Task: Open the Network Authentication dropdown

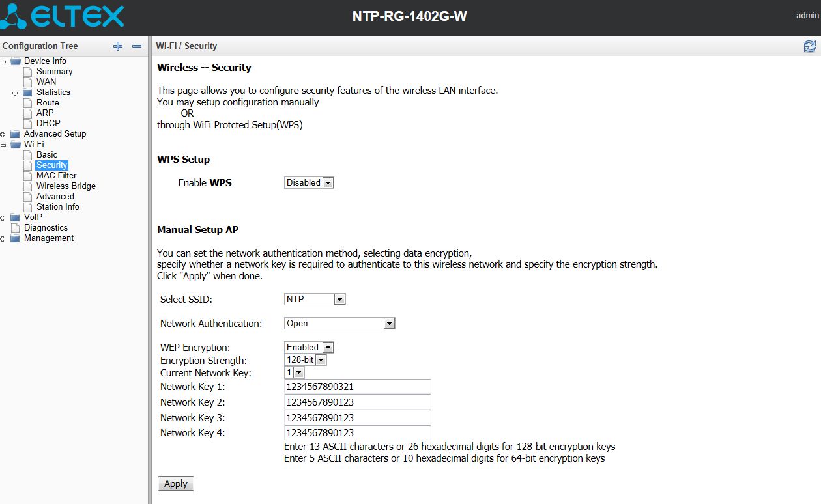Action: tap(339, 324)
